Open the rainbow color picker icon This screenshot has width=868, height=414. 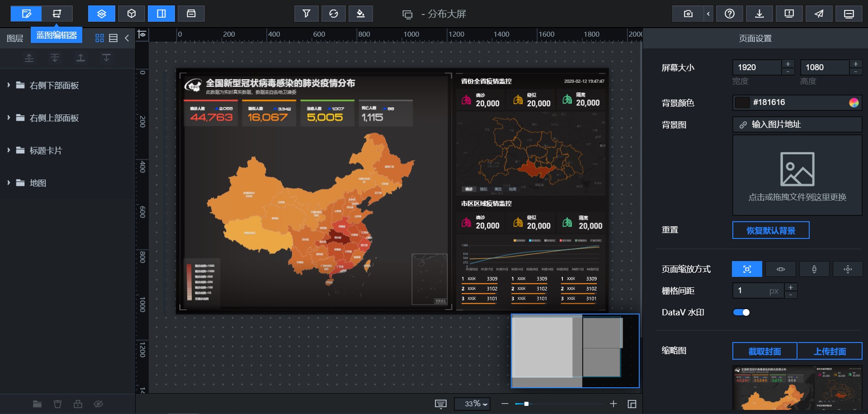854,103
